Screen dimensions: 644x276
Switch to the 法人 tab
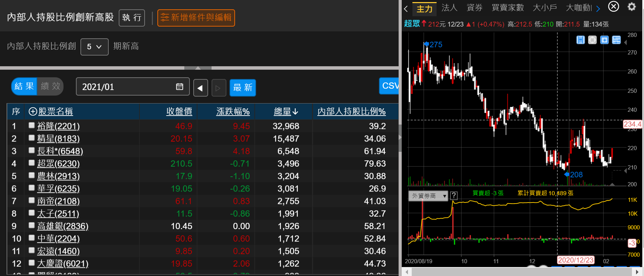tap(449, 8)
